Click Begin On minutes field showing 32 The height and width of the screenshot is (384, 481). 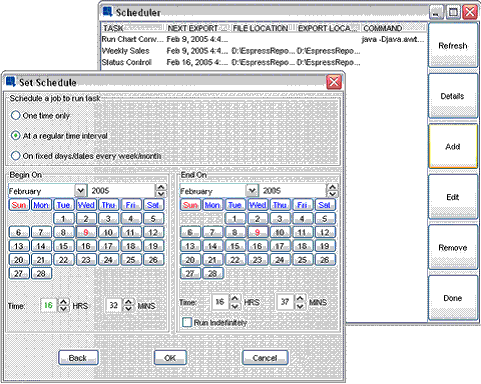point(114,305)
